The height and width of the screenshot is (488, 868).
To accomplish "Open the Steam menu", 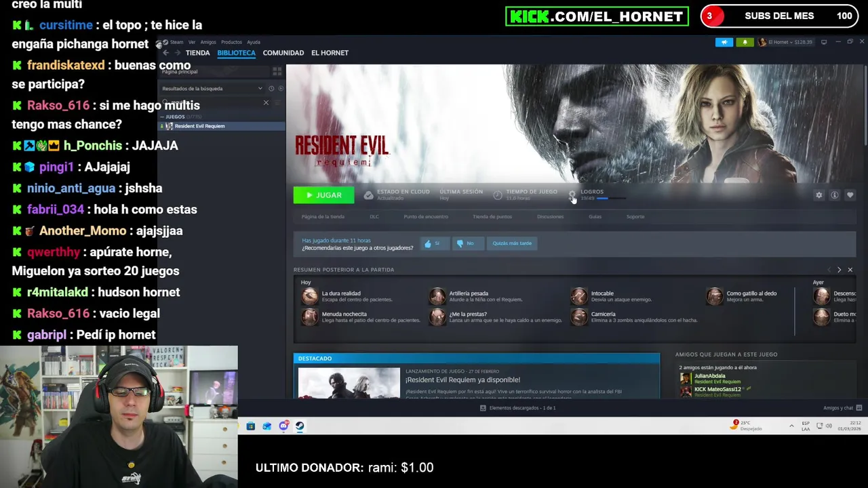I will click(x=177, y=42).
